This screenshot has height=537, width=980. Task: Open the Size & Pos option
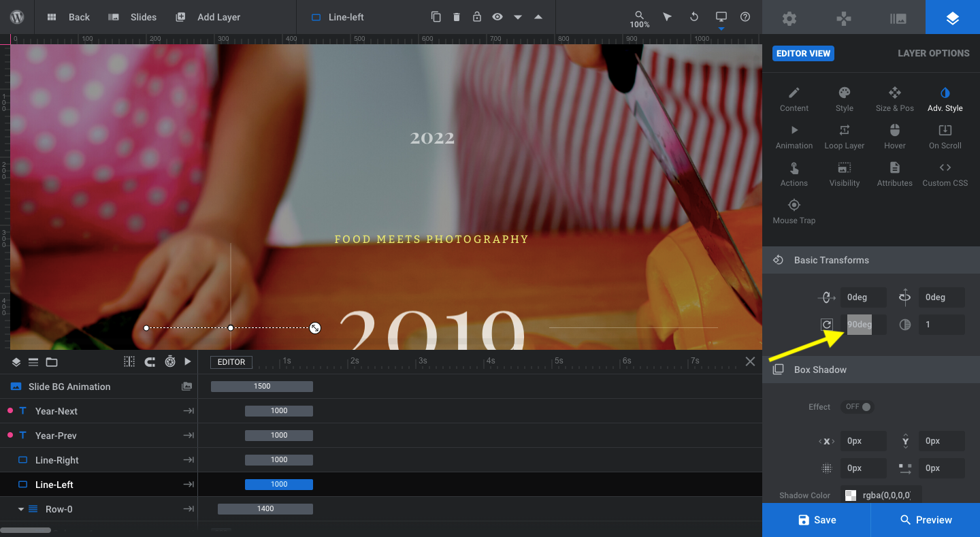point(895,99)
